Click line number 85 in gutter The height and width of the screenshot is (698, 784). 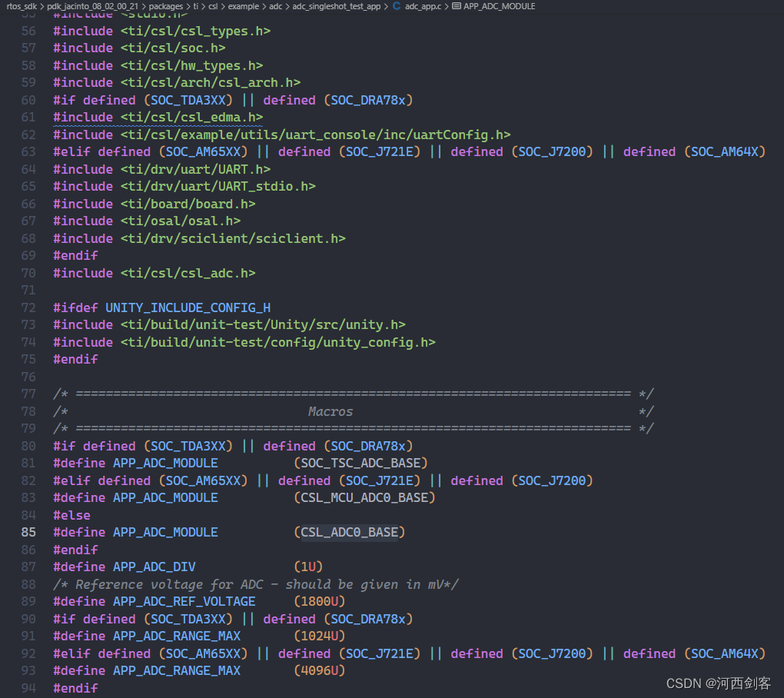tap(28, 533)
